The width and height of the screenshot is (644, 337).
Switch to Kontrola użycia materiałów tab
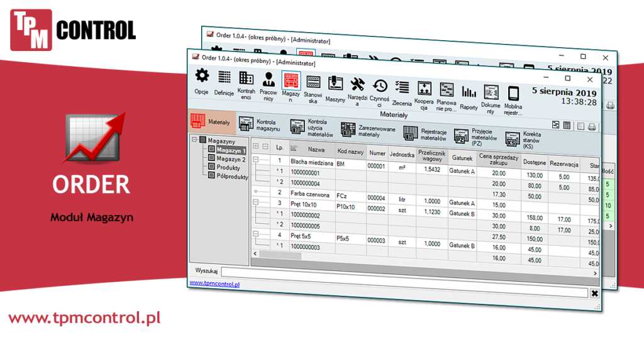312,128
